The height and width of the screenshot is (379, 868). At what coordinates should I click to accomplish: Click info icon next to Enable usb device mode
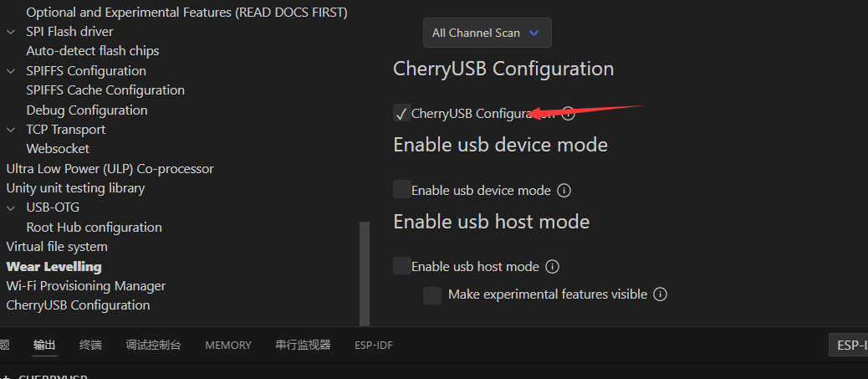(564, 190)
